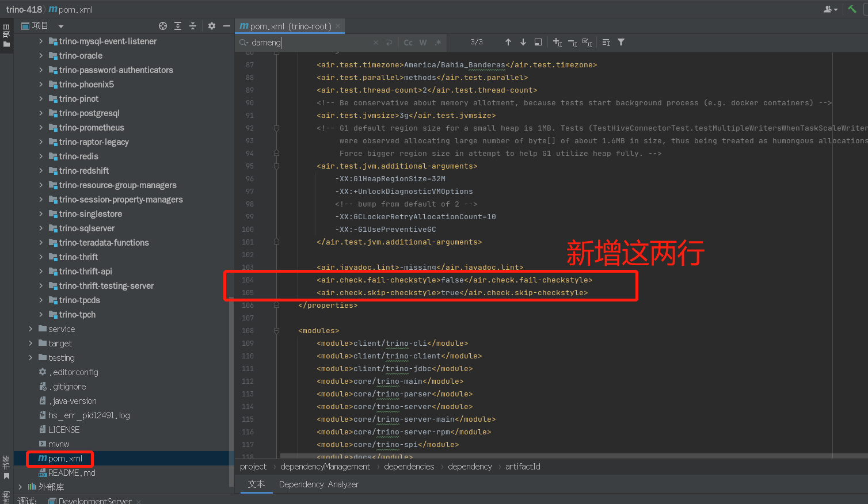Image resolution: width=868 pixels, height=504 pixels.
Task: Open the search history magnifier icon
Action: 243,43
